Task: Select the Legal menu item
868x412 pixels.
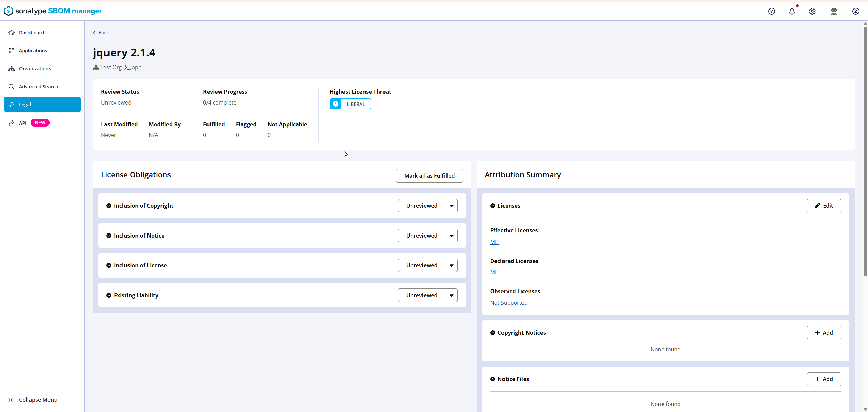Action: (x=42, y=105)
